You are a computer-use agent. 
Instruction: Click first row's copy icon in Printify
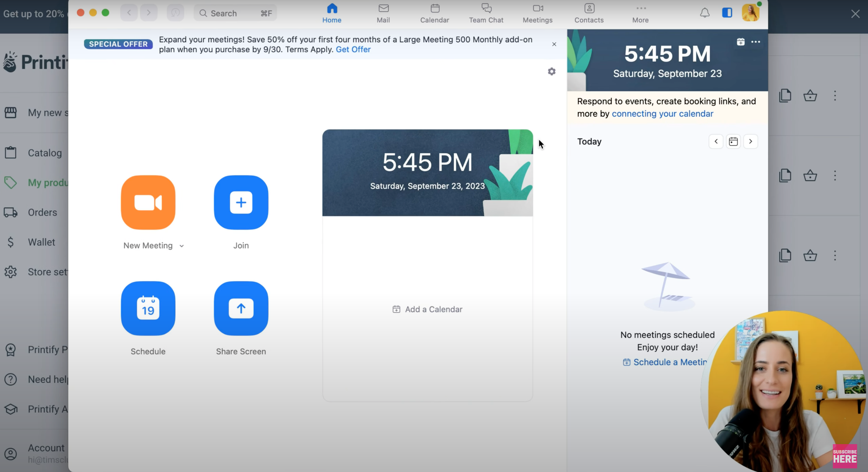pos(785,95)
